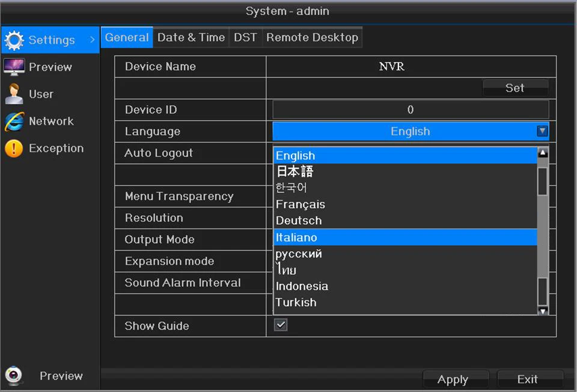Open the Network menu item
Image resolution: width=577 pixels, height=392 pixels.
point(51,121)
